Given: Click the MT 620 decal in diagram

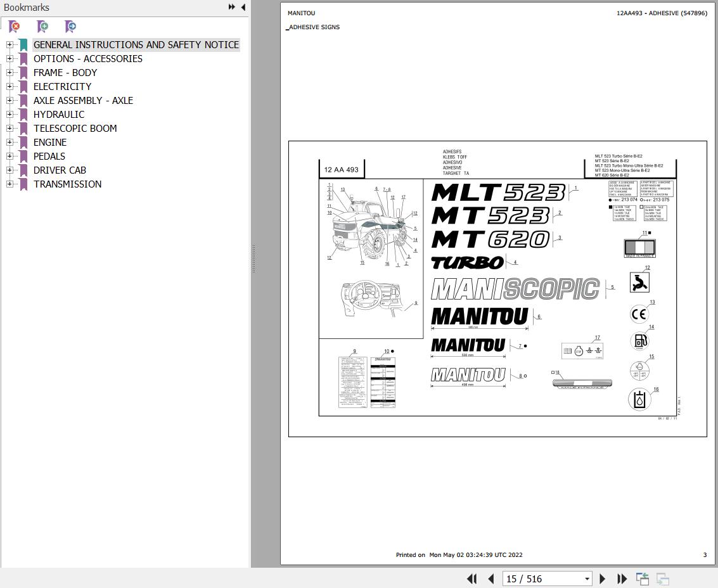Looking at the screenshot, I should point(490,239).
